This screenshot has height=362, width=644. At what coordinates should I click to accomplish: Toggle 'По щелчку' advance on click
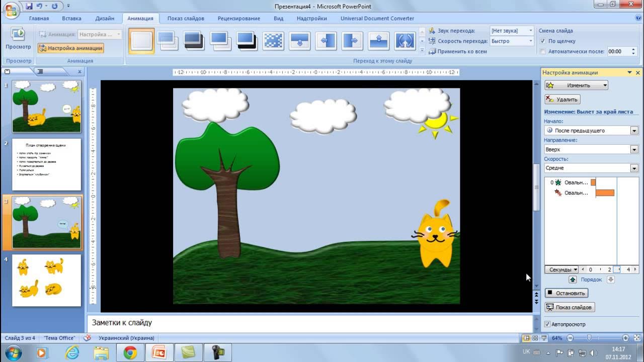click(542, 41)
